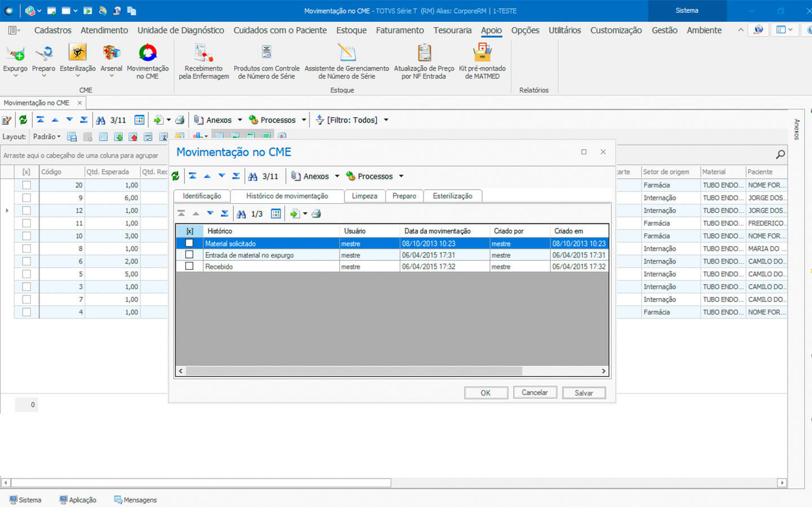Image resolution: width=812 pixels, height=508 pixels.
Task: Click the Salvar button
Action: [584, 393]
